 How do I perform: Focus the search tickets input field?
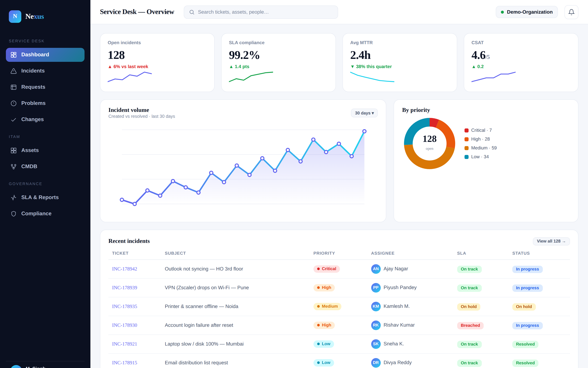click(261, 12)
